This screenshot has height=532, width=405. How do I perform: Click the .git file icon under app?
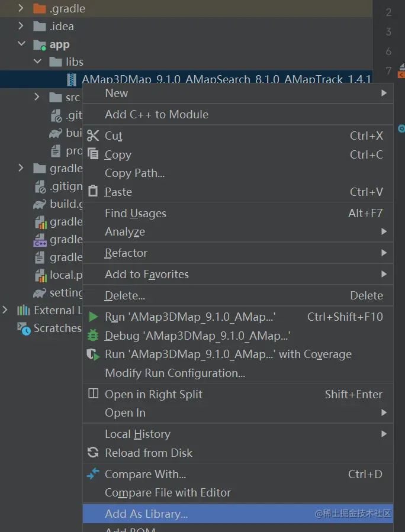point(56,116)
